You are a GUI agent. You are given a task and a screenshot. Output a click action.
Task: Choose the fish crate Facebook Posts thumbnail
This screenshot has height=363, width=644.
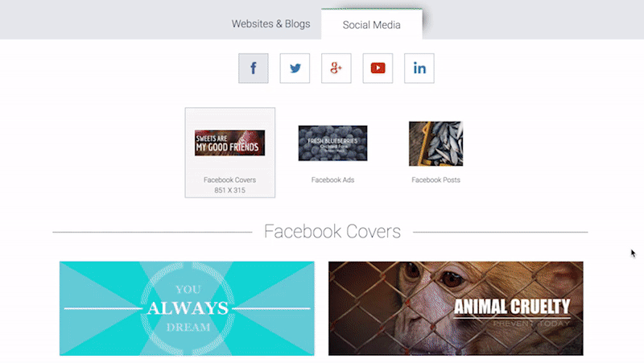[436, 144]
